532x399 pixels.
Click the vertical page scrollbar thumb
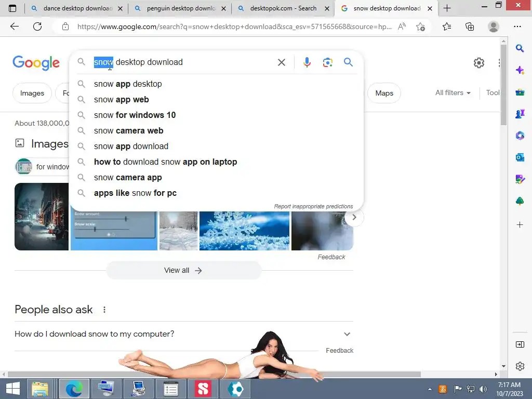click(503, 85)
